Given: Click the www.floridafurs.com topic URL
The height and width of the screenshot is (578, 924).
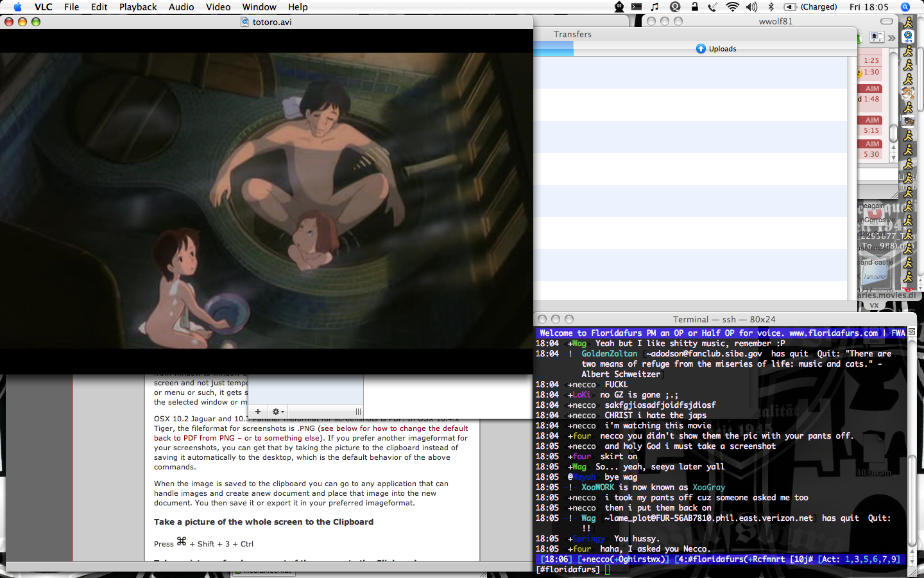Looking at the screenshot, I should click(x=834, y=333).
